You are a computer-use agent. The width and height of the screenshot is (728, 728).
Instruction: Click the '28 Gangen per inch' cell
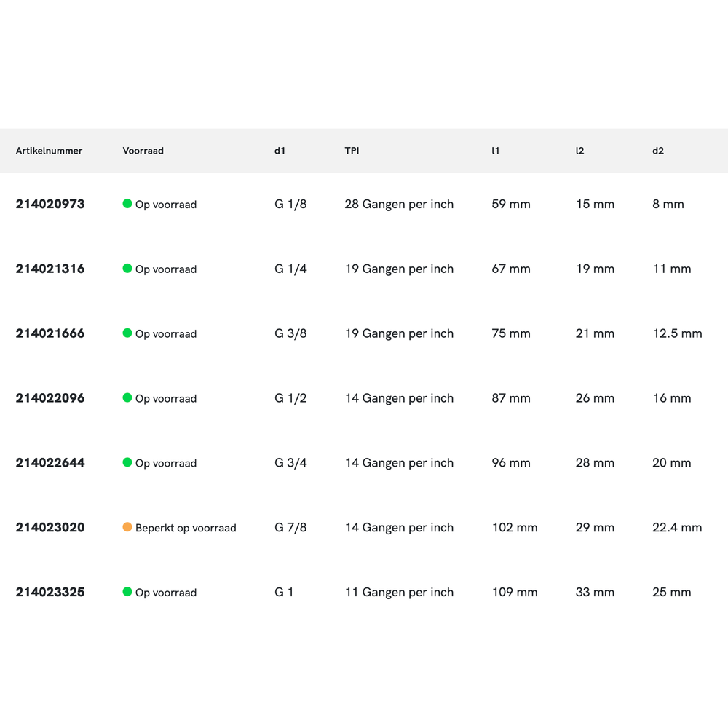click(x=399, y=205)
